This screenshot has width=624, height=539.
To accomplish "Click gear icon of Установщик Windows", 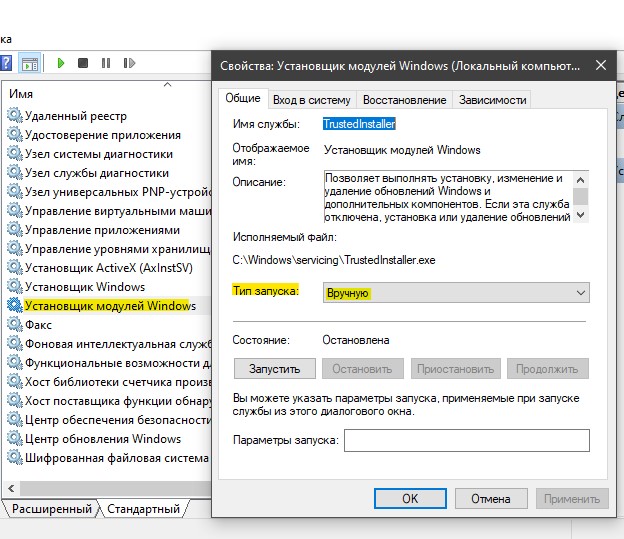I will click(15, 287).
